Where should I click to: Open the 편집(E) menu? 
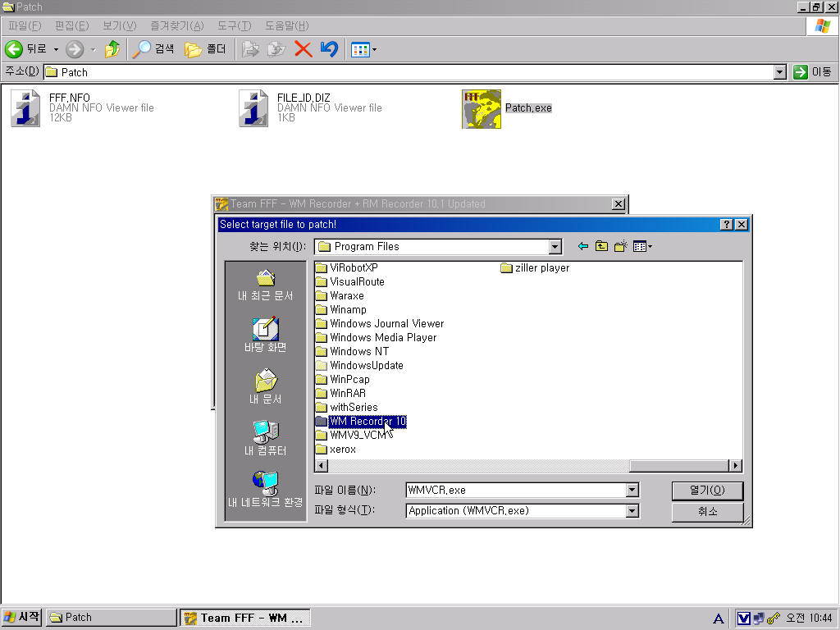coord(72,25)
